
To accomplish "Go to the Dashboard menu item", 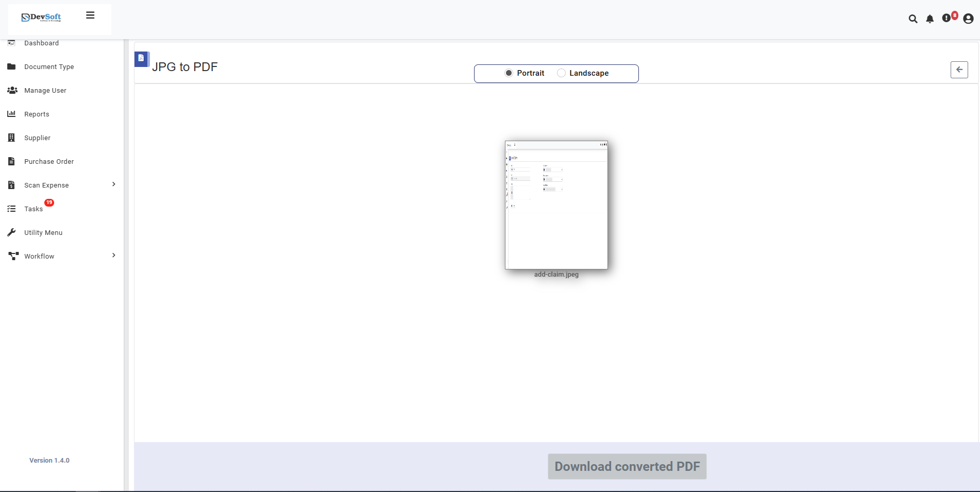I will pos(41,43).
